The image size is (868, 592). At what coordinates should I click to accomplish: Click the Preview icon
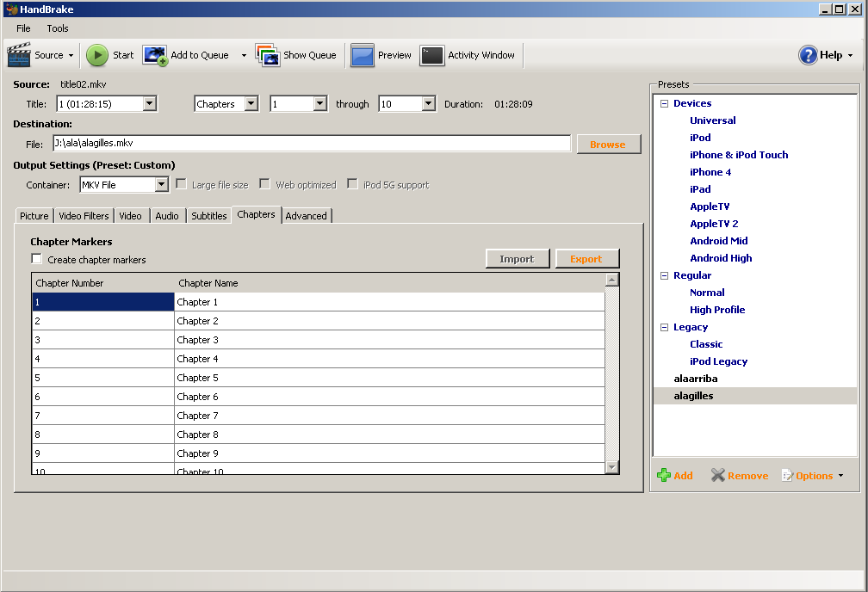coord(363,55)
